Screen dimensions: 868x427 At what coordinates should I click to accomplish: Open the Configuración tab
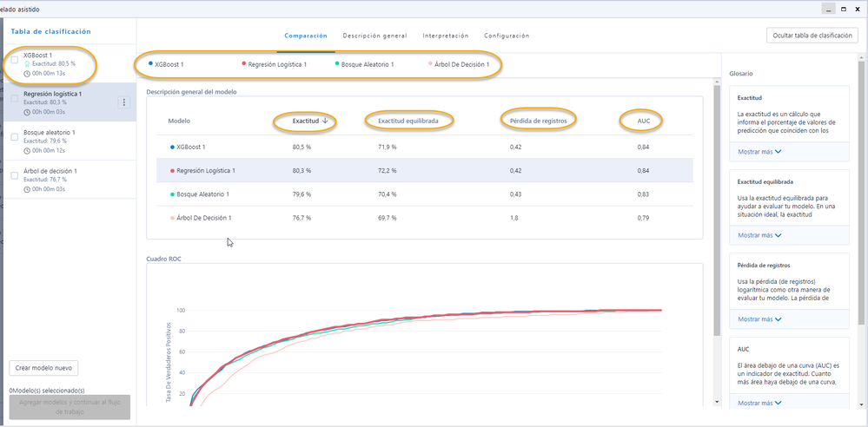(507, 36)
